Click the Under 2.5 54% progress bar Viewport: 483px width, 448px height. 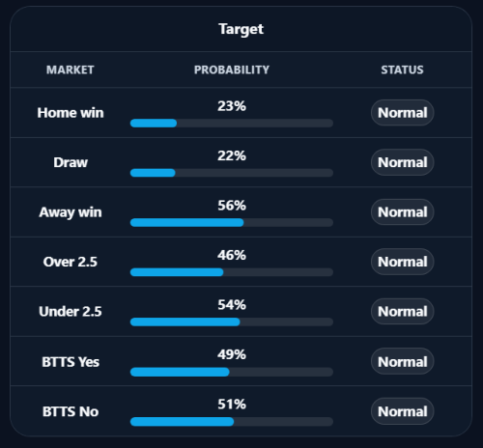pos(232,322)
